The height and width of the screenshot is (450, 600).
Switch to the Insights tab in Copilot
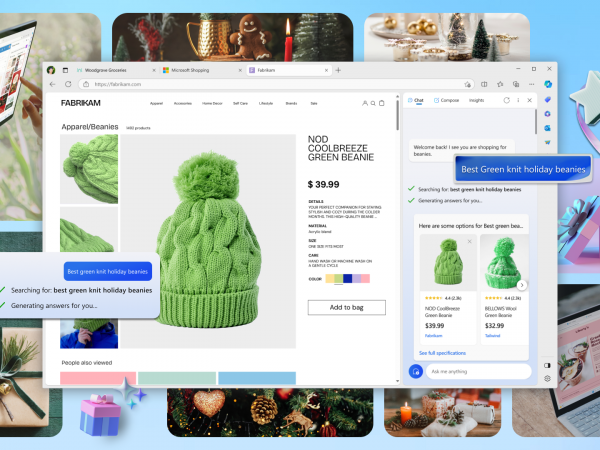(476, 100)
